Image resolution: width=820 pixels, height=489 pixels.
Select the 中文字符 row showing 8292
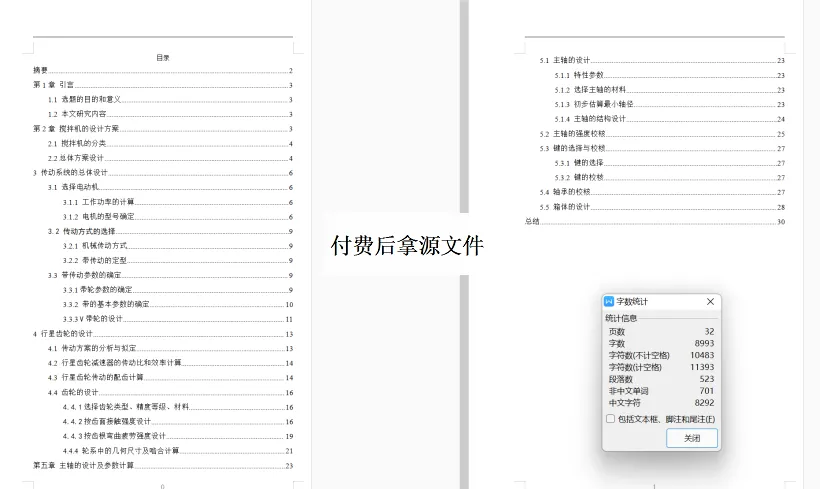(662, 403)
